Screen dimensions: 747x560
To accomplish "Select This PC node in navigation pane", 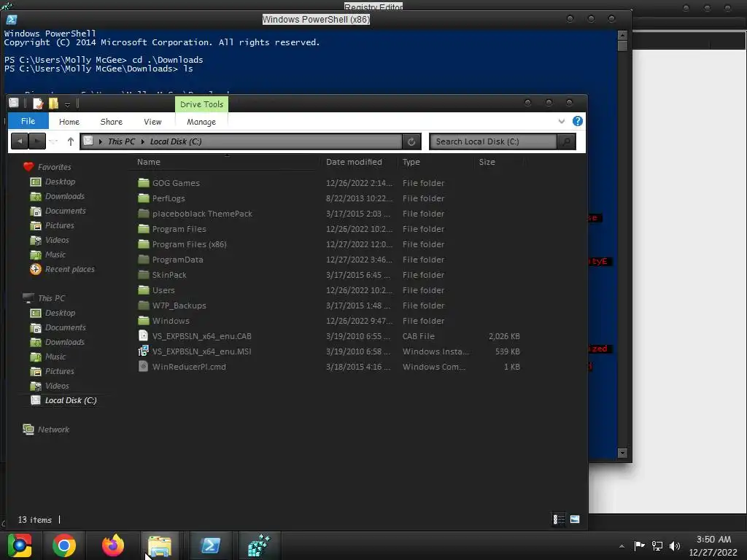I will [52, 298].
